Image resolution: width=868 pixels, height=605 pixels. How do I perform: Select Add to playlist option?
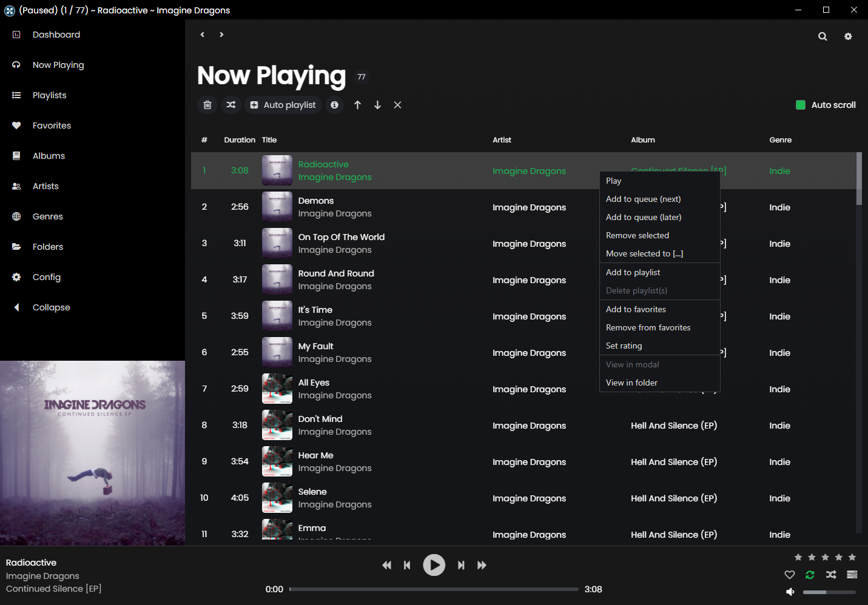pyautogui.click(x=660, y=272)
